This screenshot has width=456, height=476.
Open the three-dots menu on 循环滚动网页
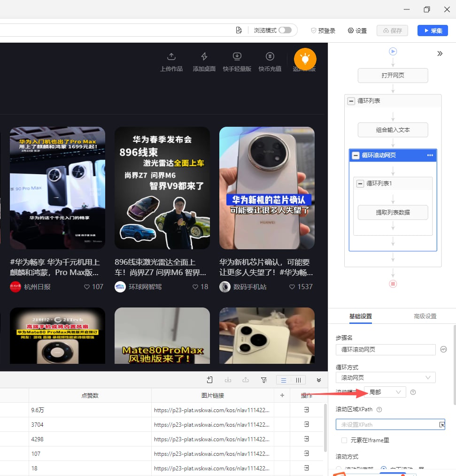(x=430, y=155)
